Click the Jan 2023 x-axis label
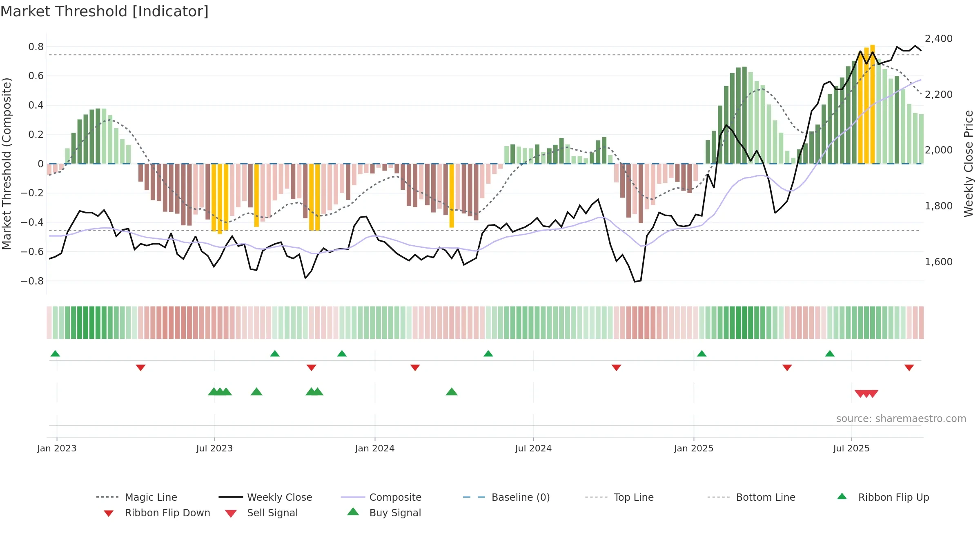 click(x=57, y=448)
